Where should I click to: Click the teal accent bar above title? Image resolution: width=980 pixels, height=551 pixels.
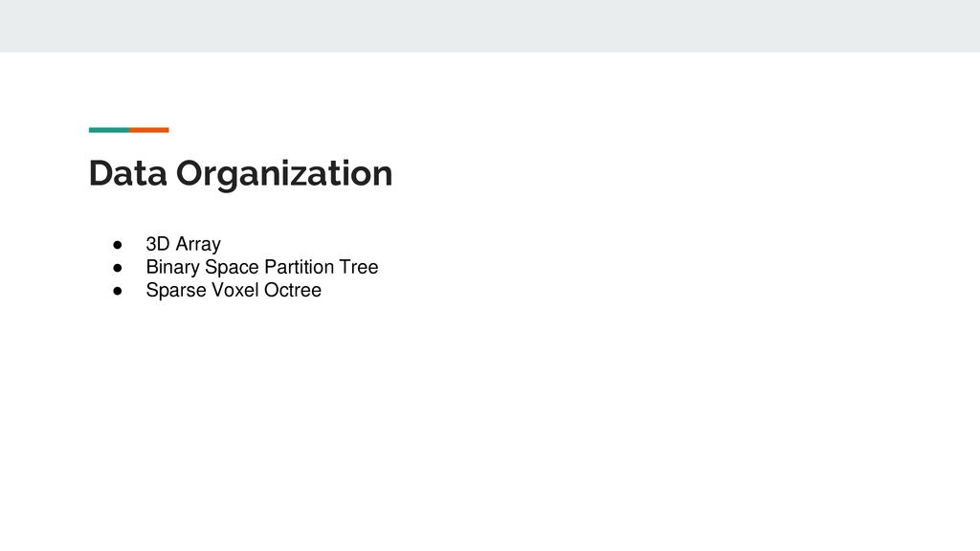pyautogui.click(x=109, y=130)
